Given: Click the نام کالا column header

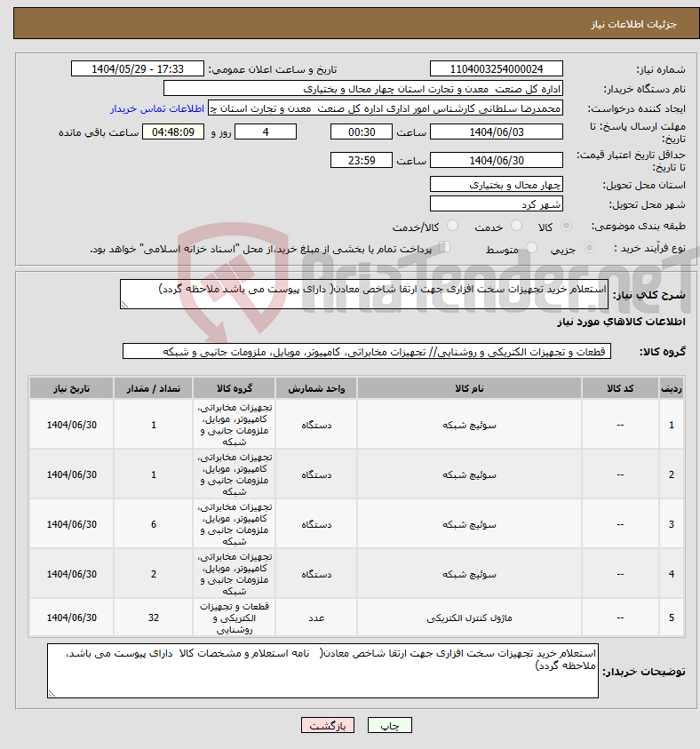Looking at the screenshot, I should coord(469,388).
